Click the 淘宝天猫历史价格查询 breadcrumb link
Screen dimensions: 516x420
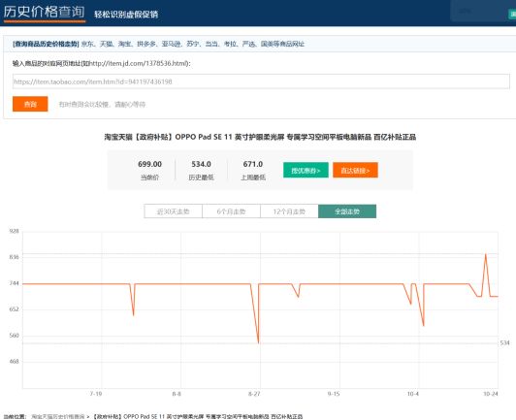58,416
